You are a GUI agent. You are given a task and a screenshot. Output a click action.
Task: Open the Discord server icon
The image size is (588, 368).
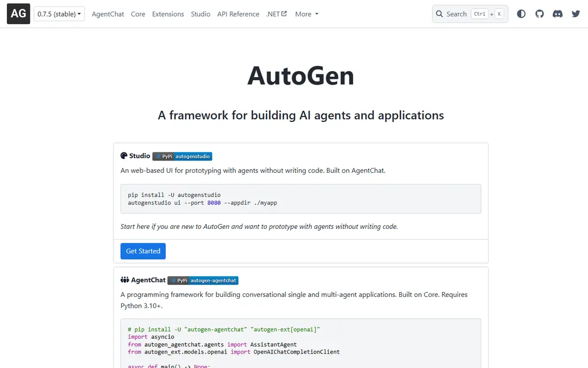point(558,14)
